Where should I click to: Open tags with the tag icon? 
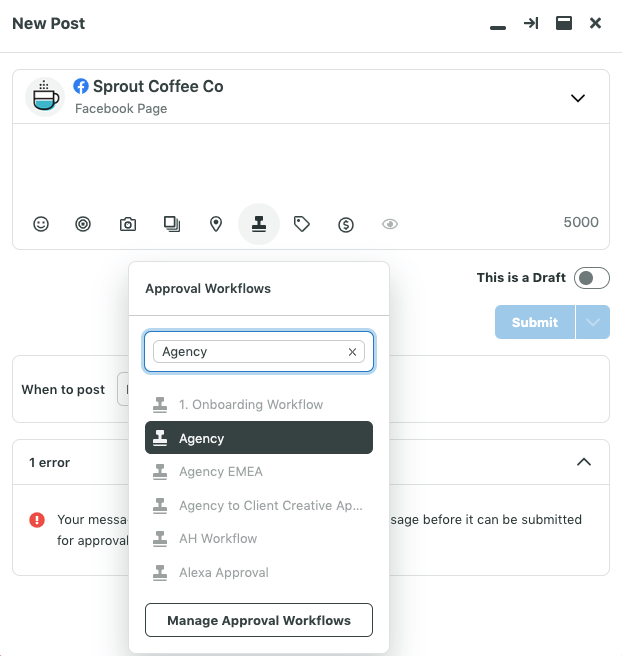(302, 224)
